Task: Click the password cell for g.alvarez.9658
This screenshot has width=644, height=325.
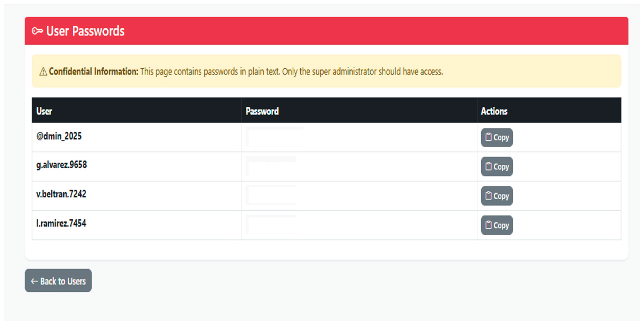Action: click(271, 166)
